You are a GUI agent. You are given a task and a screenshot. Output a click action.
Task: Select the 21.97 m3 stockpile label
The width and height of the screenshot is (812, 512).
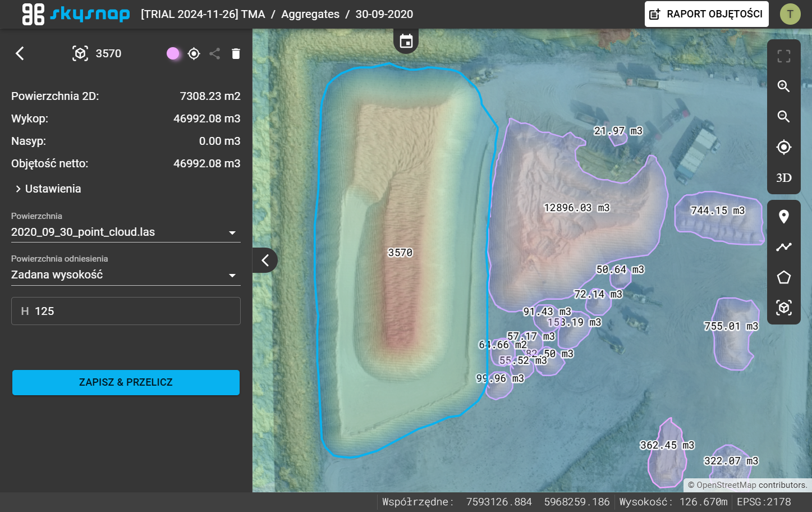tap(618, 131)
